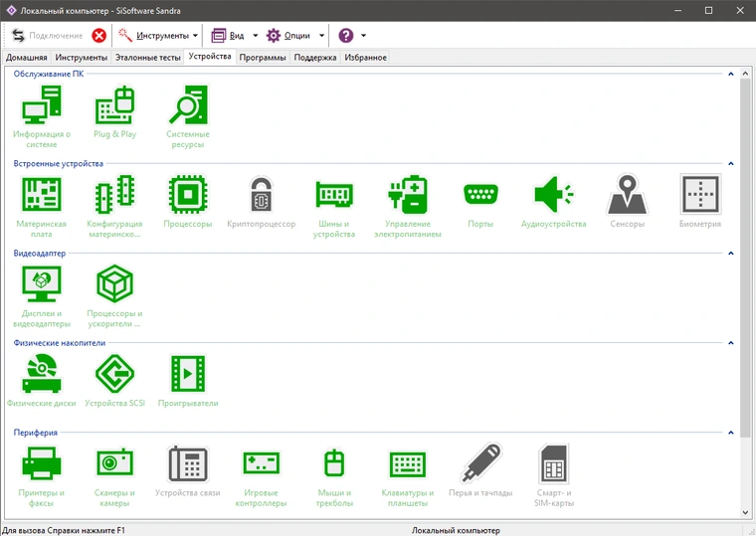Open Процессоры и ускорители GPU module
Viewport: 756px width, 536px height.
[x=114, y=296]
